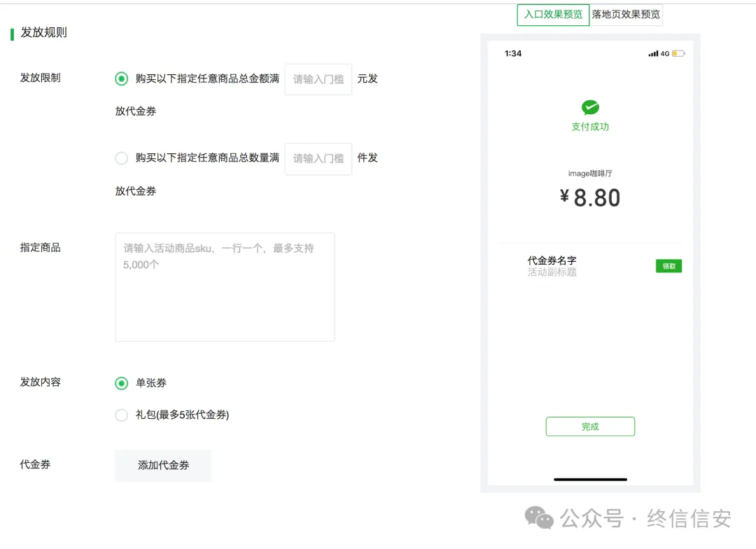Click the 4G indicator in the status bar
Image resolution: width=756 pixels, height=549 pixels.
pos(664,53)
